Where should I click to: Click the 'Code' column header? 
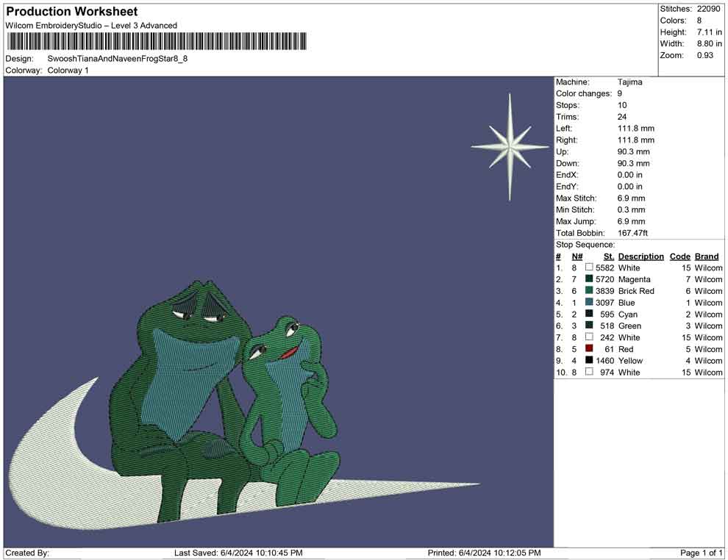pyautogui.click(x=680, y=256)
